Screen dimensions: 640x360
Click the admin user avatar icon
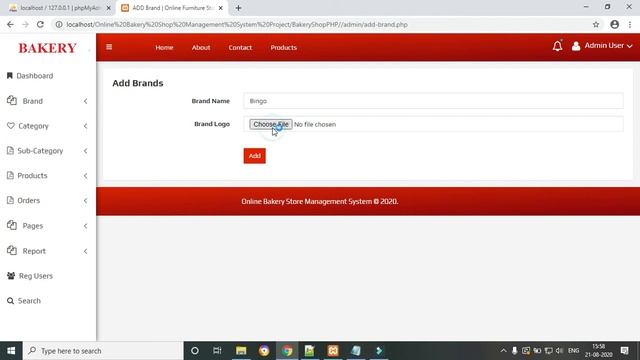(576, 46)
